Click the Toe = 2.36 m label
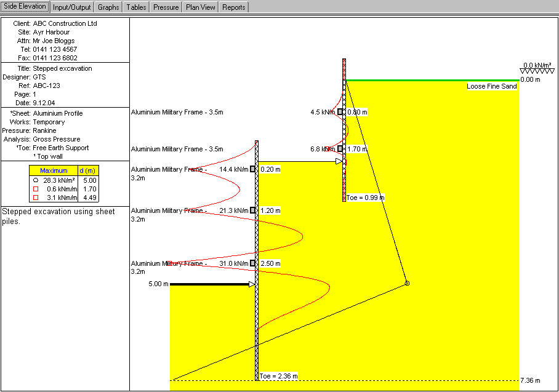559x392 pixels. [278, 376]
